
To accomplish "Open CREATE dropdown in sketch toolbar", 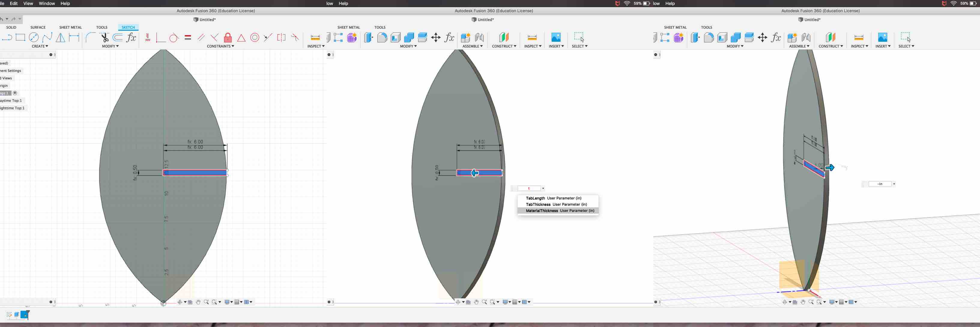I will [x=40, y=46].
